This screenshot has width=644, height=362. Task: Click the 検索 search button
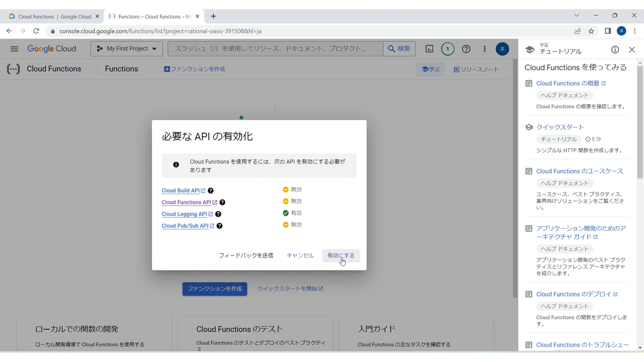tap(399, 49)
